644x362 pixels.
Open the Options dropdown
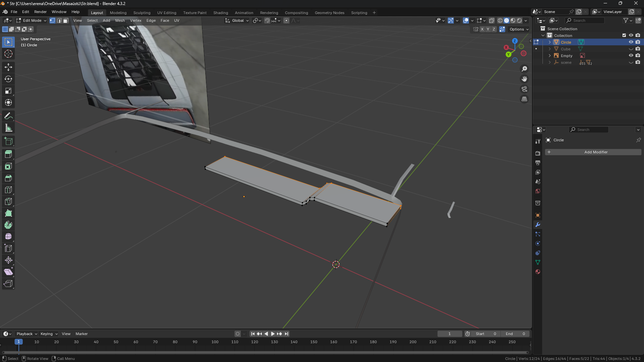point(519,29)
